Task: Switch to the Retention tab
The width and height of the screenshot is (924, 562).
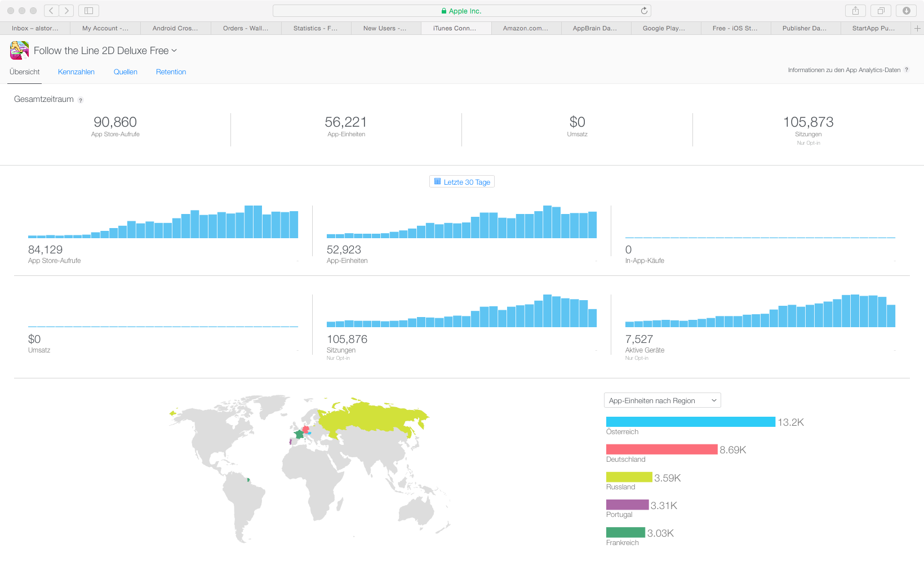Action: tap(171, 72)
